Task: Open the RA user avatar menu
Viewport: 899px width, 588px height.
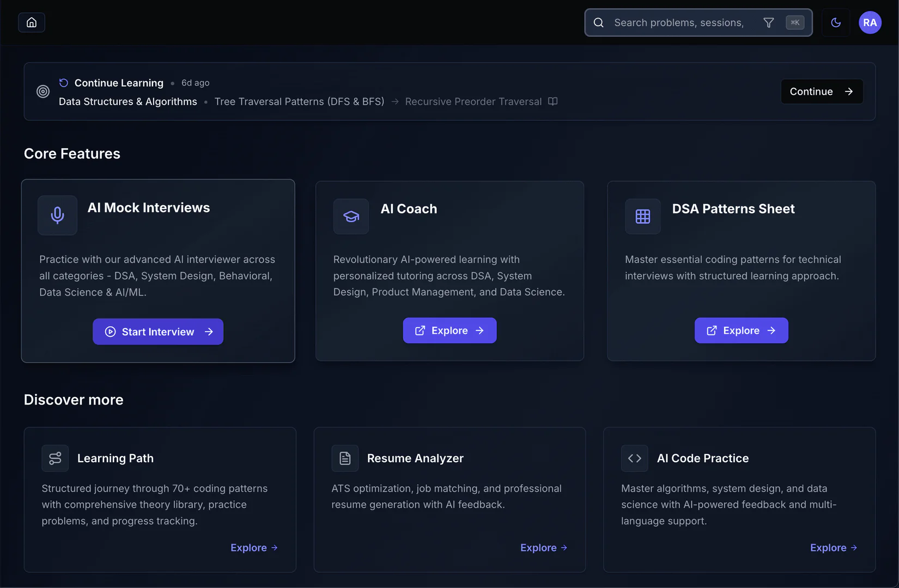Action: [x=870, y=22]
